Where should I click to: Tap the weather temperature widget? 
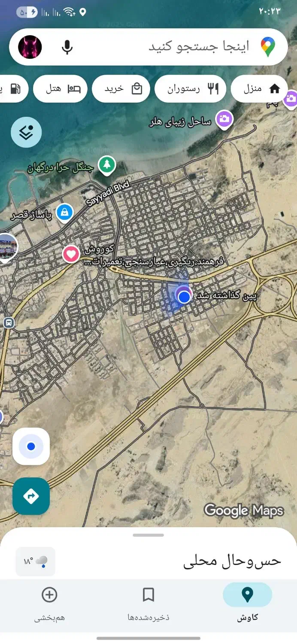coord(35,561)
